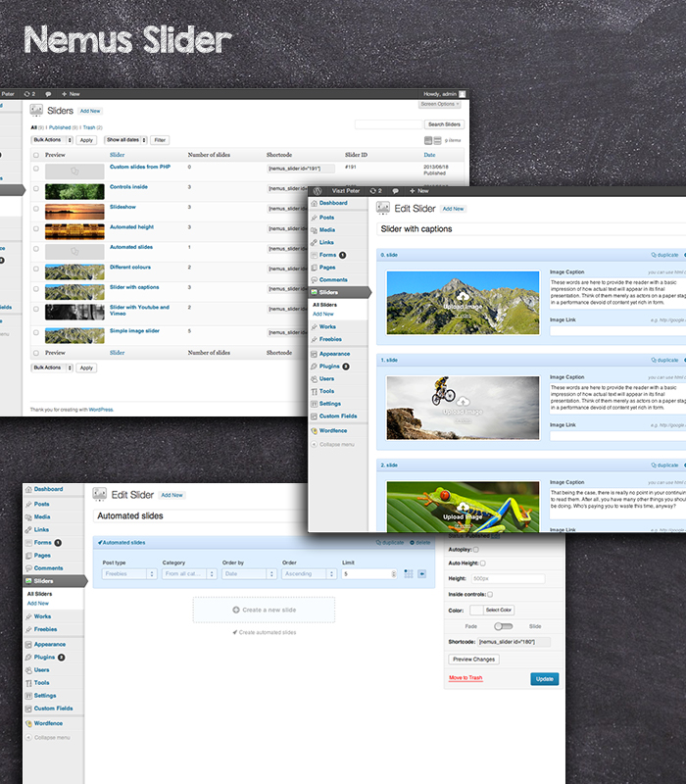The height and width of the screenshot is (784, 686).
Task: Click the Filter button
Action: click(160, 140)
